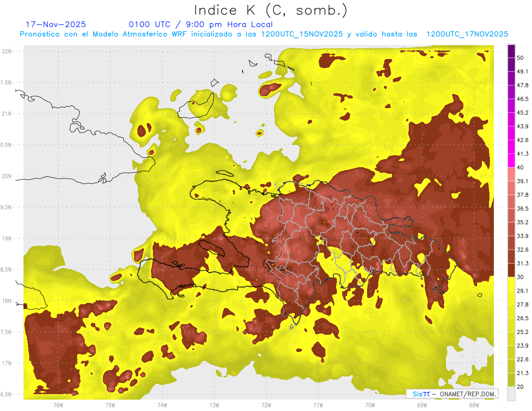Click the '45.2' color scale value
This screenshot has height=411, width=532.
(522, 113)
